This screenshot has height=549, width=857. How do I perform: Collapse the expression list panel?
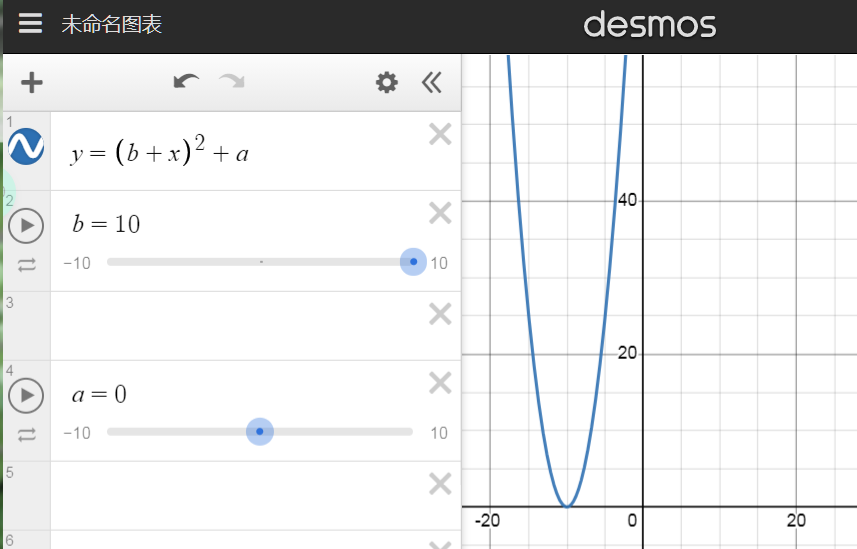(x=431, y=83)
